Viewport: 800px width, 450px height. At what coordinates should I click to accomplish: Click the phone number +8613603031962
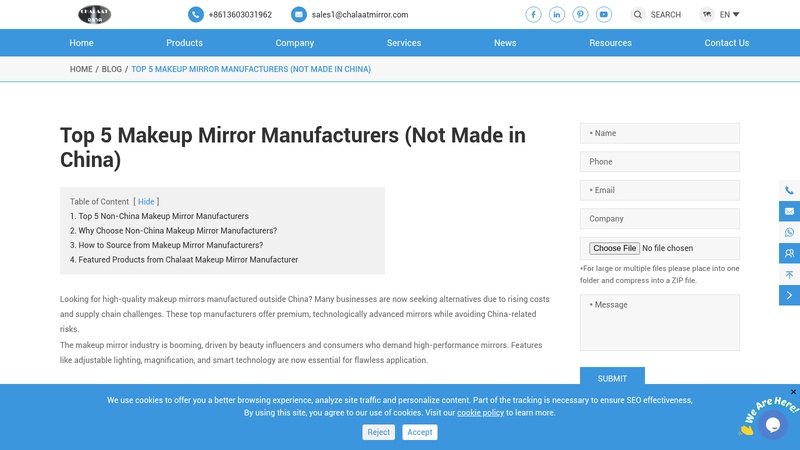coord(240,15)
